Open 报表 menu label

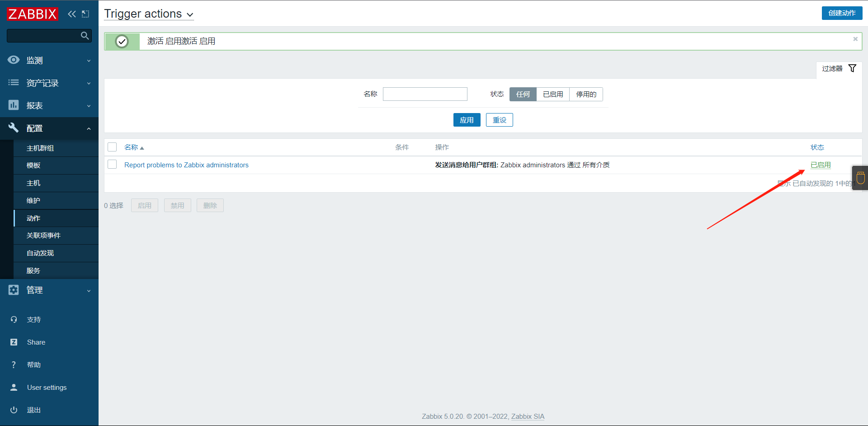click(35, 106)
